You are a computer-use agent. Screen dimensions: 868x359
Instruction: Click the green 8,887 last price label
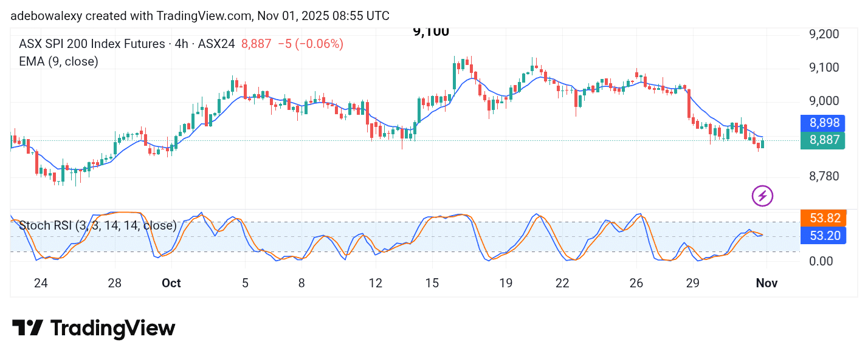click(x=824, y=140)
